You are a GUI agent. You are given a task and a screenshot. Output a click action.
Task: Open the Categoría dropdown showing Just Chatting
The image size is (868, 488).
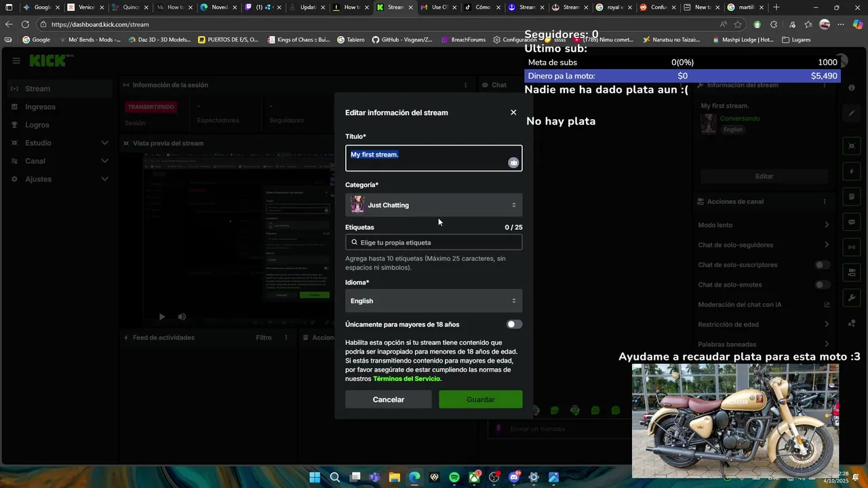pyautogui.click(x=434, y=205)
